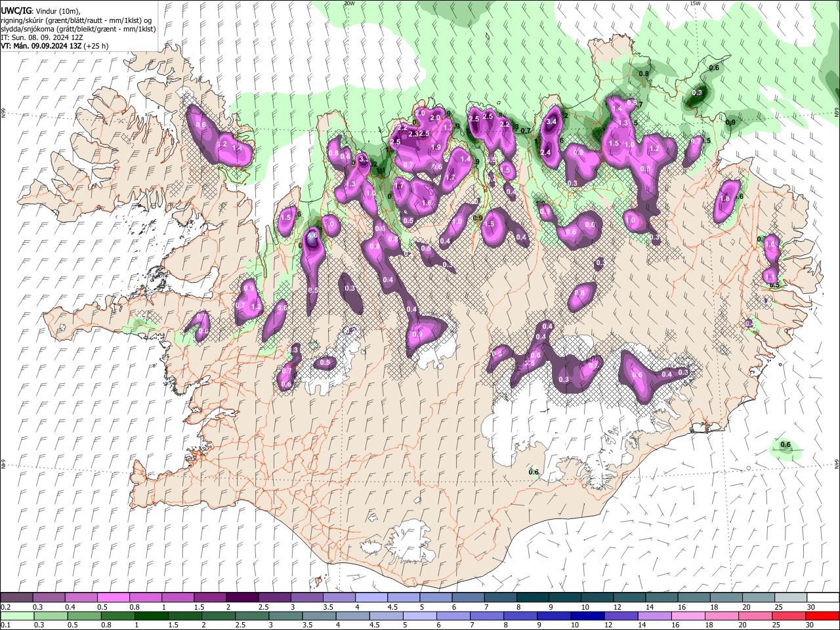The image size is (840, 630).
Task: Click the '3.4' snowfall value label
Action: [x=551, y=121]
